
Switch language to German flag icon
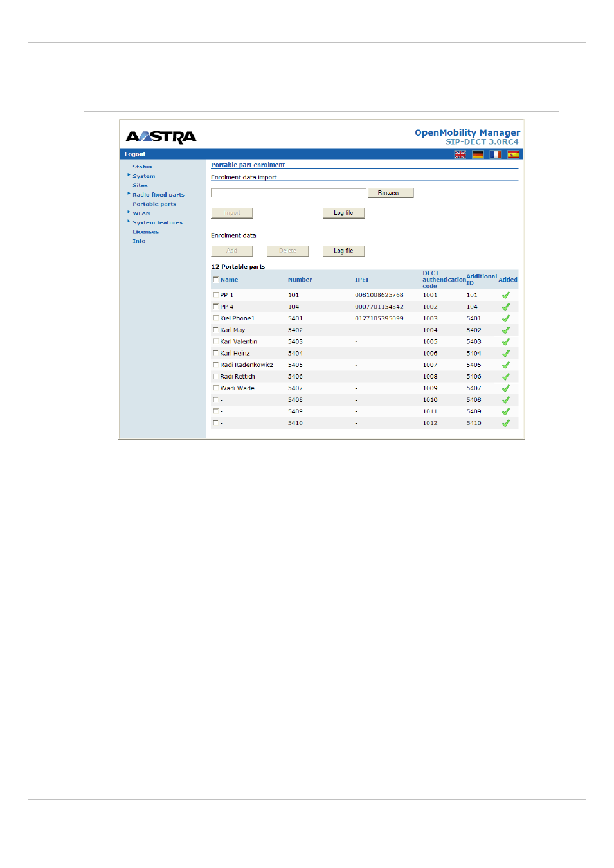click(478, 154)
